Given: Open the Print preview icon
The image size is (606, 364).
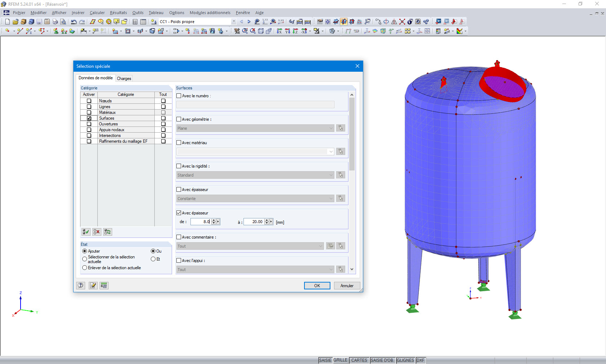Looking at the screenshot, I should [x=63, y=22].
